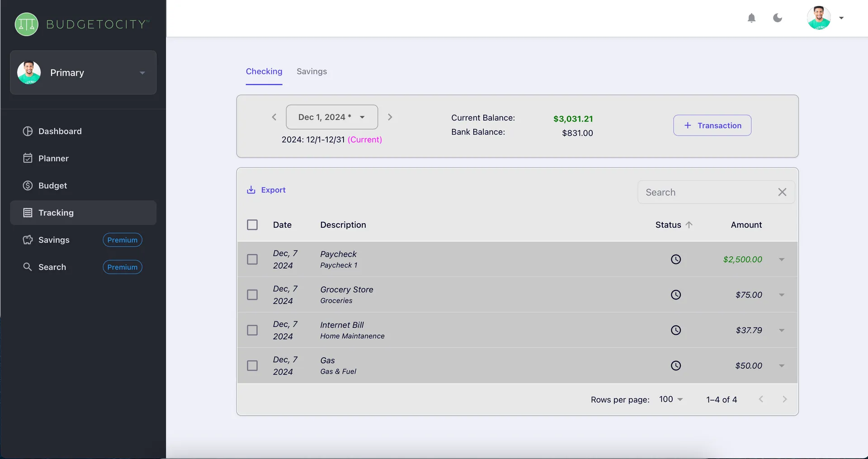The width and height of the screenshot is (868, 459).
Task: Clear the search with the X icon
Action: coord(782,192)
